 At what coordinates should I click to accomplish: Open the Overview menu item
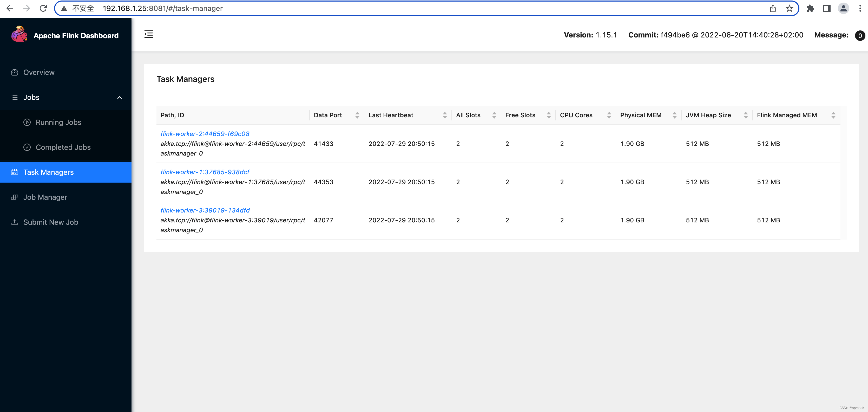click(39, 73)
